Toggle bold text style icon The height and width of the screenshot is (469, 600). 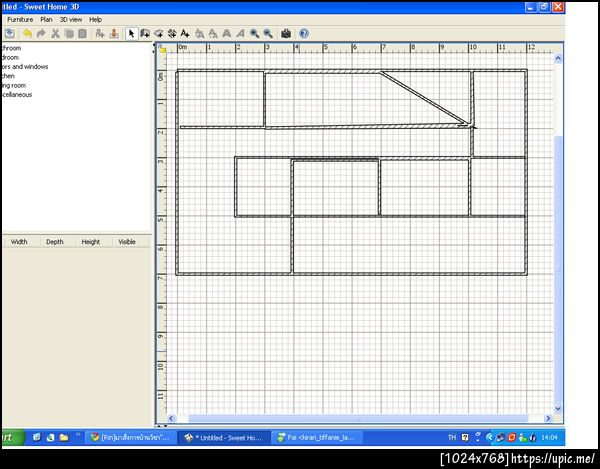pos(227,34)
